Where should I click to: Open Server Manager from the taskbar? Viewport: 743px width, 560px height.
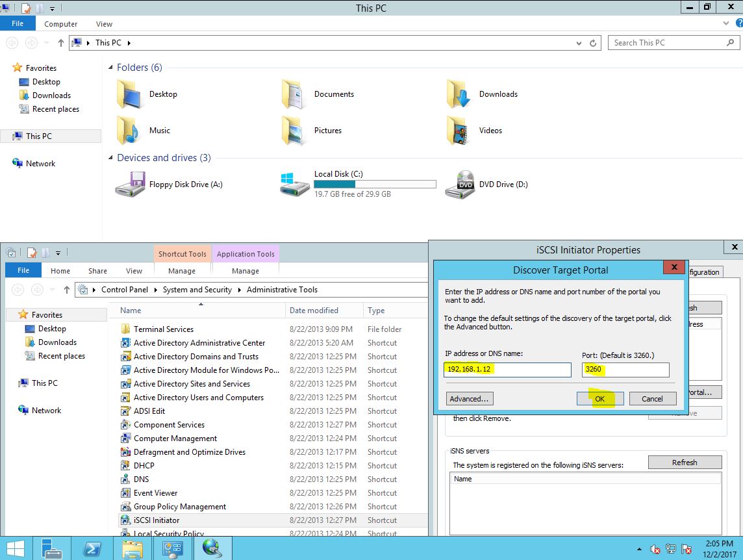[x=52, y=548]
